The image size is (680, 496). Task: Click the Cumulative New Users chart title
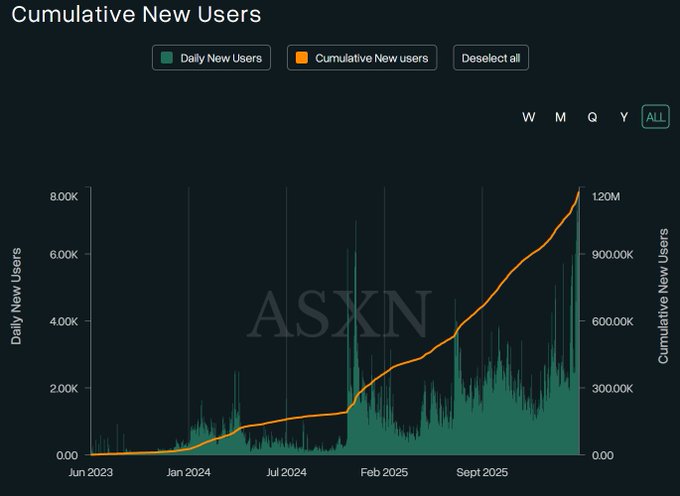point(136,15)
